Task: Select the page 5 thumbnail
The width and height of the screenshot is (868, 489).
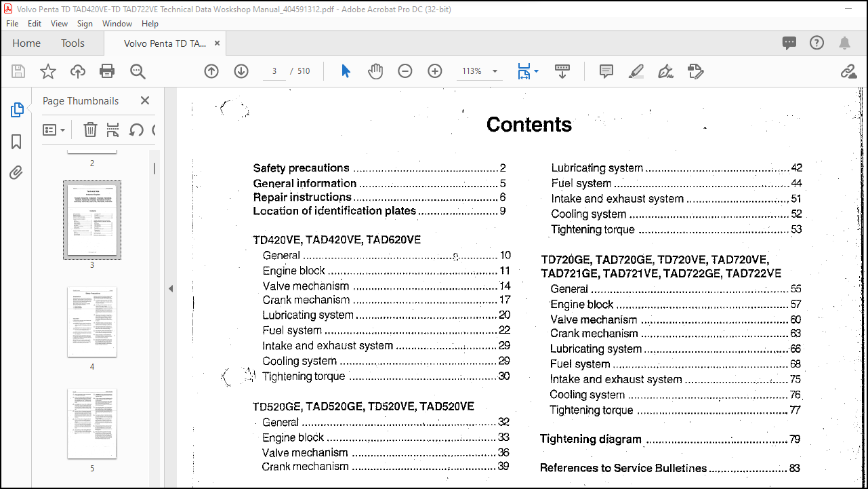Action: coord(92,423)
